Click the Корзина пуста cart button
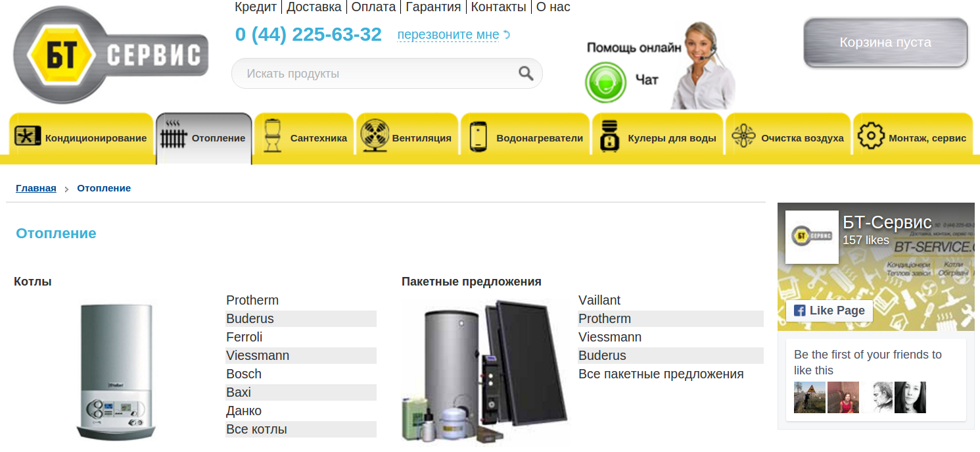 [x=885, y=43]
